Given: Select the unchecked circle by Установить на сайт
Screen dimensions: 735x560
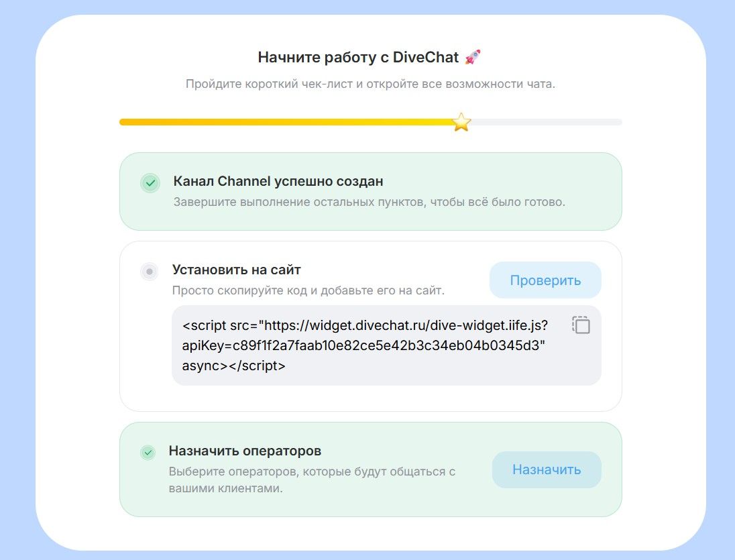Looking at the screenshot, I should coord(150,272).
